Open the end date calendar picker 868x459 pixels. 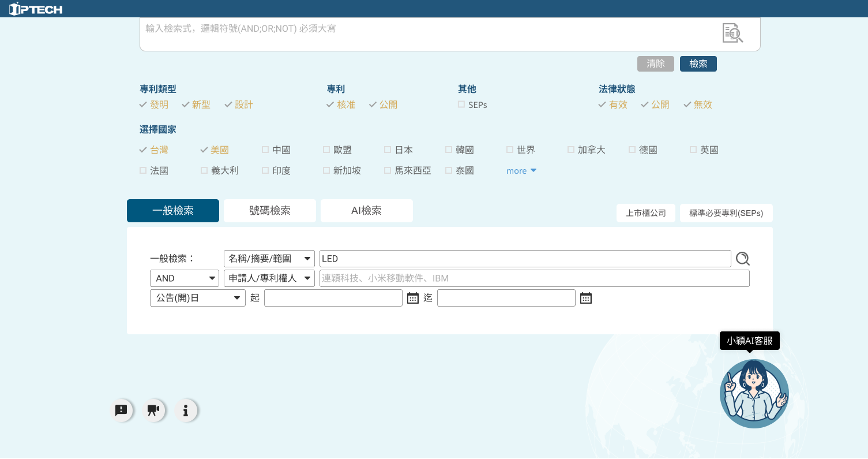(x=586, y=298)
